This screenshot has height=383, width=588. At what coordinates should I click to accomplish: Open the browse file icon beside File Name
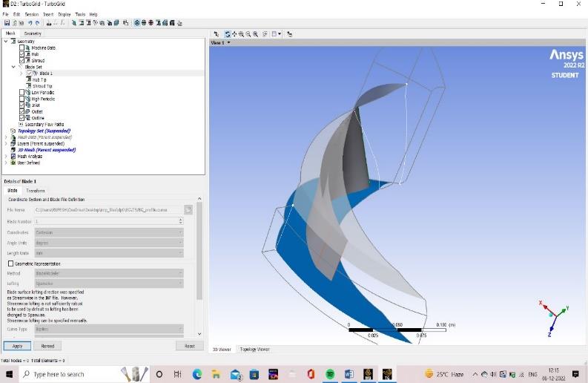[188, 209]
